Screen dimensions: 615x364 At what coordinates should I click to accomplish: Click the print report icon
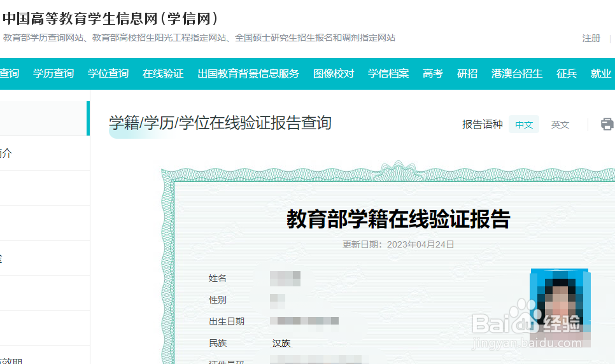click(x=607, y=124)
